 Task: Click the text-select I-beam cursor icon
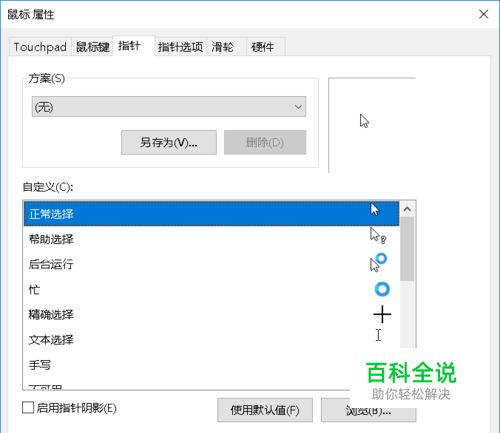click(x=378, y=335)
